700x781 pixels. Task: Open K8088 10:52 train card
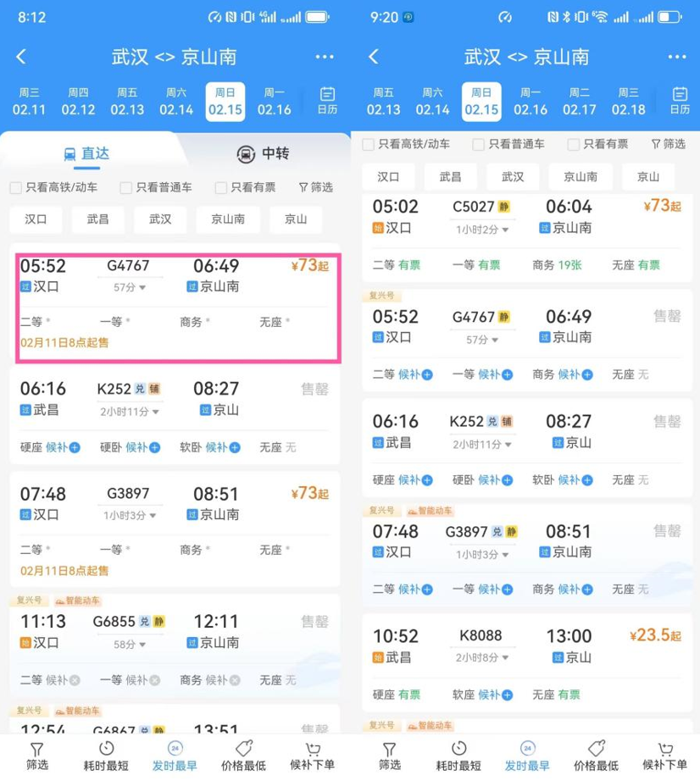(526, 663)
